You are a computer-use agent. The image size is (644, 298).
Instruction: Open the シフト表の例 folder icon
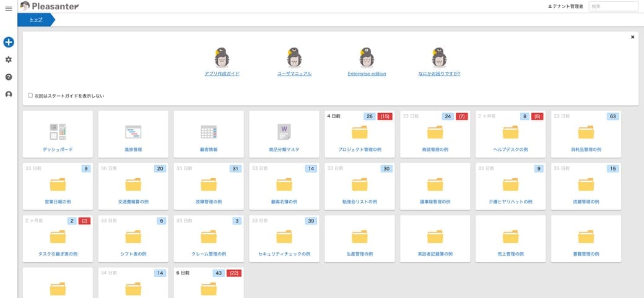click(x=133, y=237)
